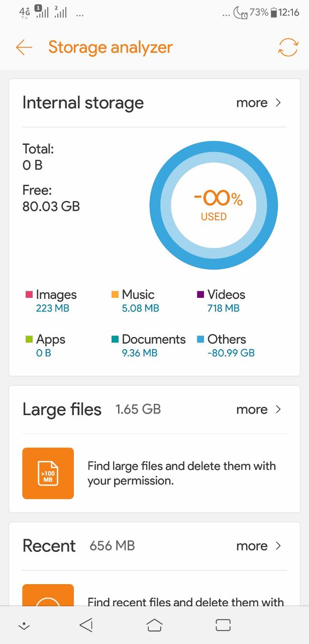The height and width of the screenshot is (644, 309).
Task: Tap the circular used-storage chart
Action: point(214,206)
